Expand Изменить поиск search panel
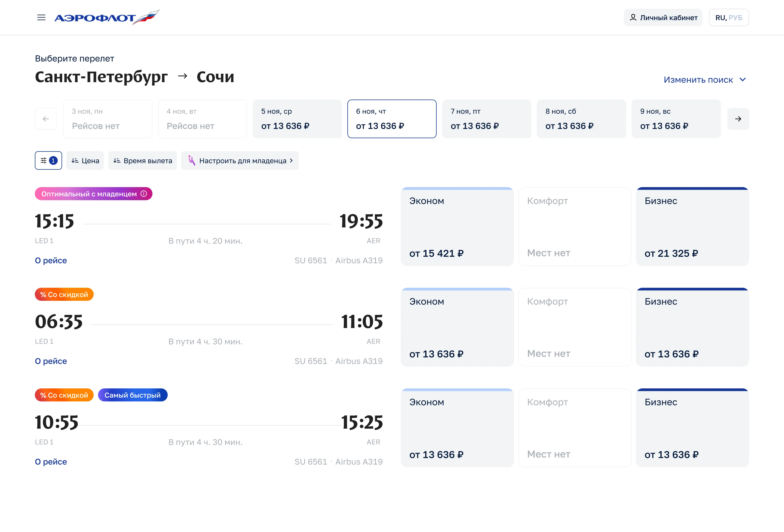The width and height of the screenshot is (784, 532). tap(704, 80)
